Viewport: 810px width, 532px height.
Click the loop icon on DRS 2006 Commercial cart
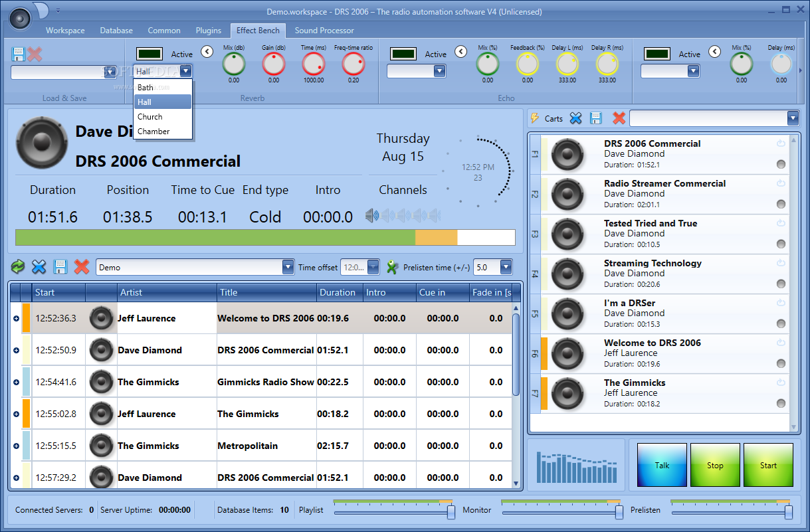(781, 143)
